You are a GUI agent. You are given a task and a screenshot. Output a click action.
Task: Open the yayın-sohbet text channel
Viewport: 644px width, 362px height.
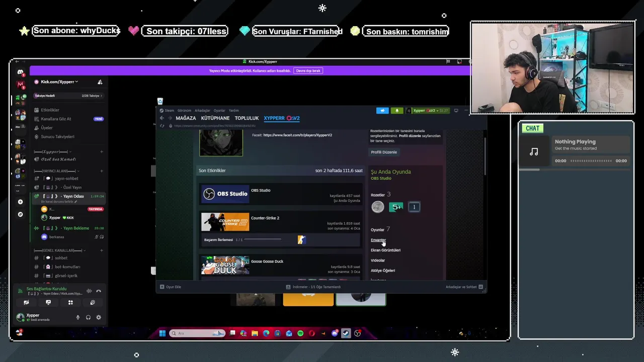point(66,178)
